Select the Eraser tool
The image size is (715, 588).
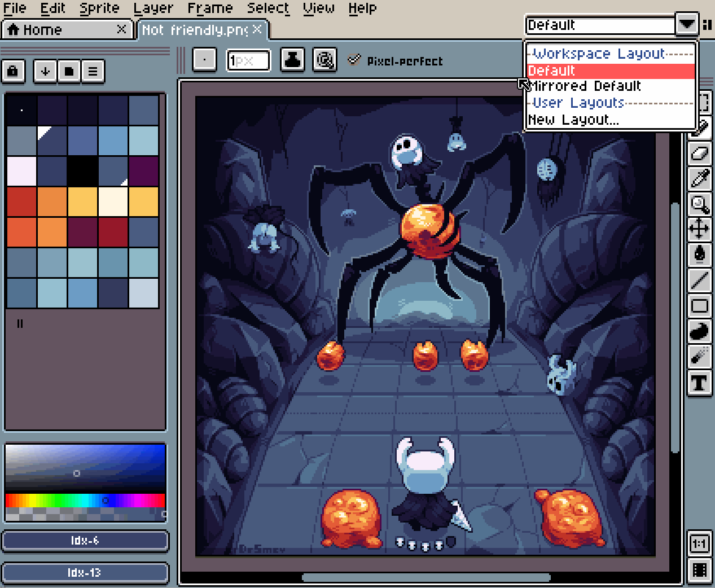point(699,154)
